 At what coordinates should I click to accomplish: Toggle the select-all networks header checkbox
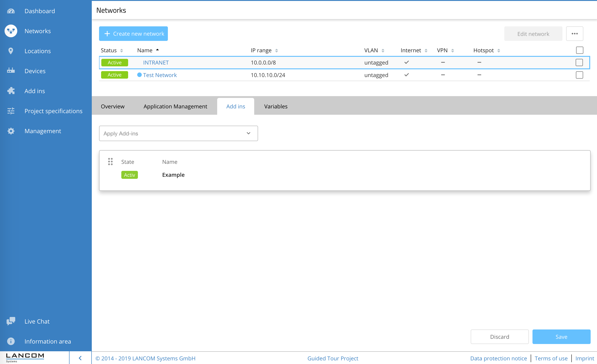(x=579, y=50)
